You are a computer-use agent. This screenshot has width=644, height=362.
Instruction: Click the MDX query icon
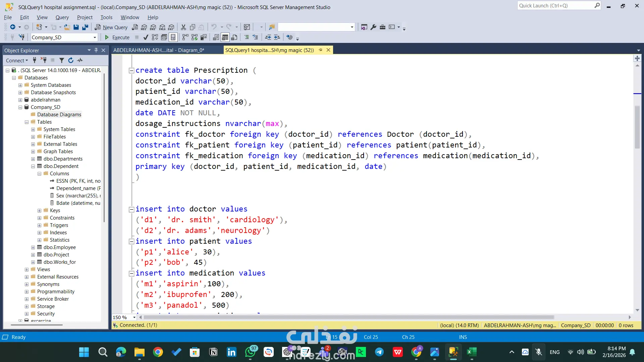144,27
